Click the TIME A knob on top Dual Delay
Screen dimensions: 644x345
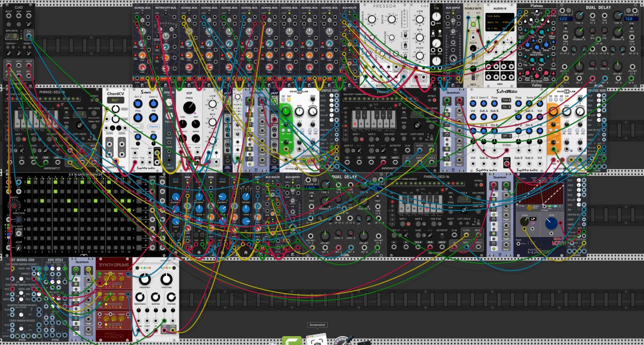[579, 16]
